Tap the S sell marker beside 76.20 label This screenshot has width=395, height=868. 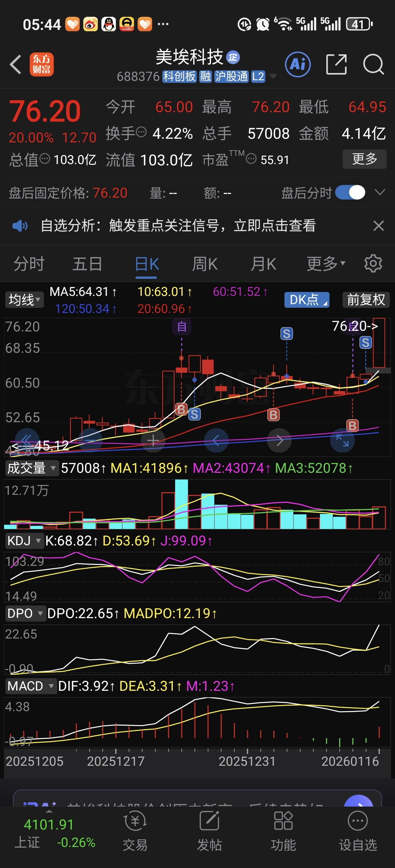click(366, 343)
